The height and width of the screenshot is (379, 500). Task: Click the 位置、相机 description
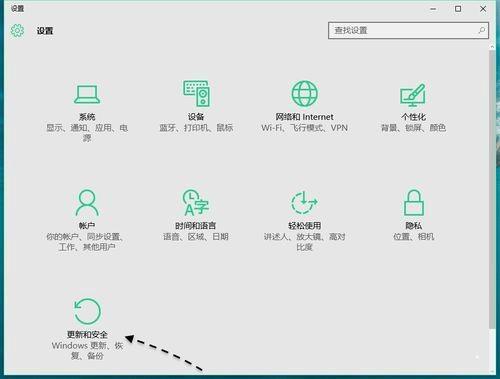pyautogui.click(x=414, y=237)
